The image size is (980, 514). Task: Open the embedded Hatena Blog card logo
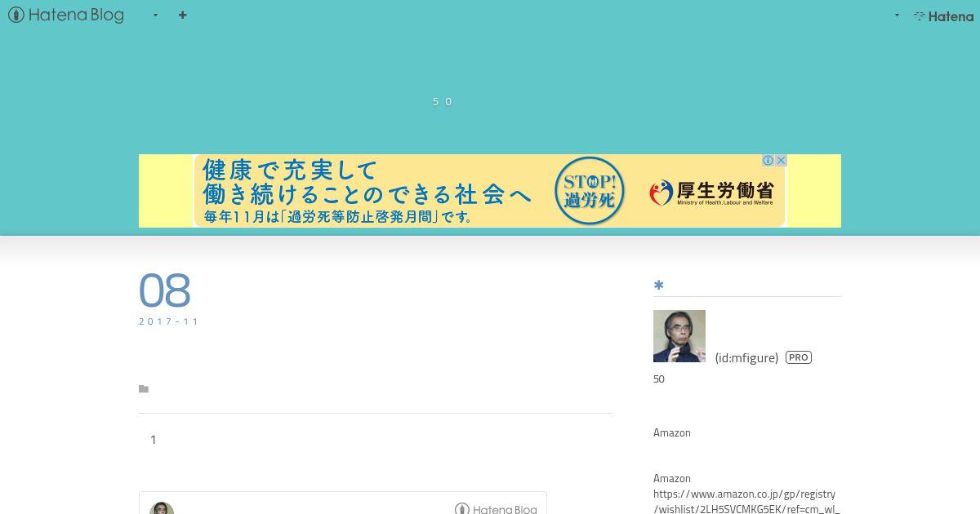(496, 508)
